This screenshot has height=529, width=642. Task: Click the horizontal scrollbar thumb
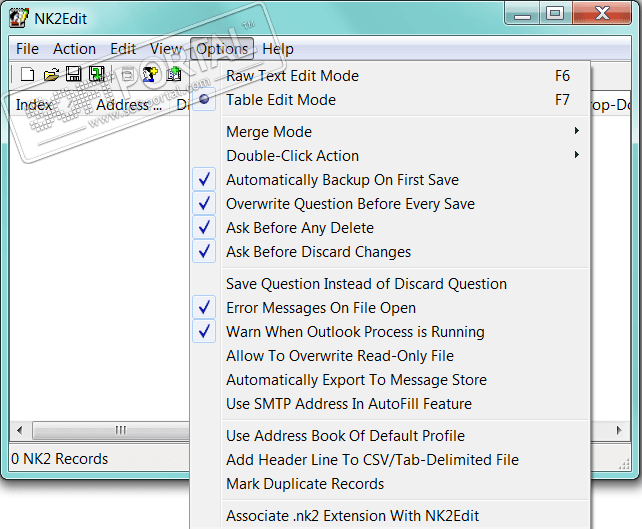coord(111,430)
